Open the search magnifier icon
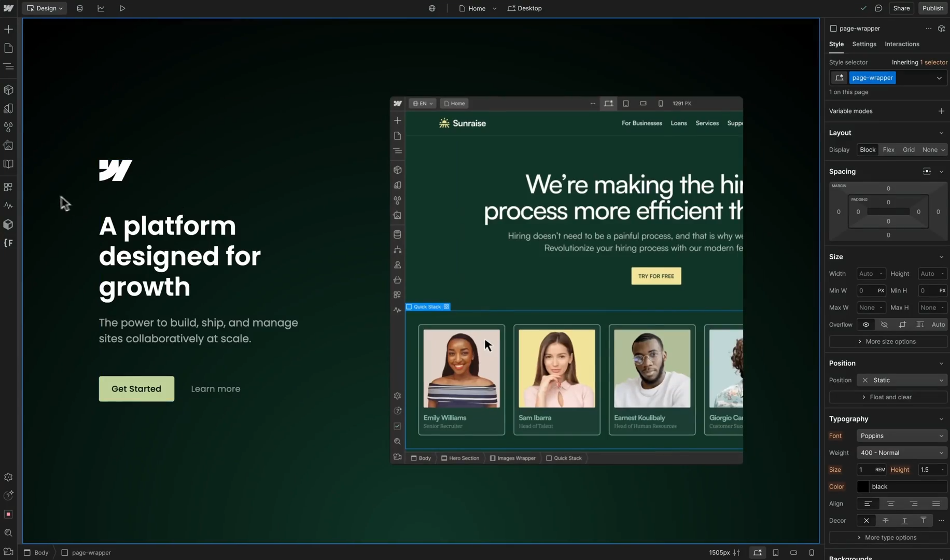Image resolution: width=950 pixels, height=560 pixels. pos(8,533)
